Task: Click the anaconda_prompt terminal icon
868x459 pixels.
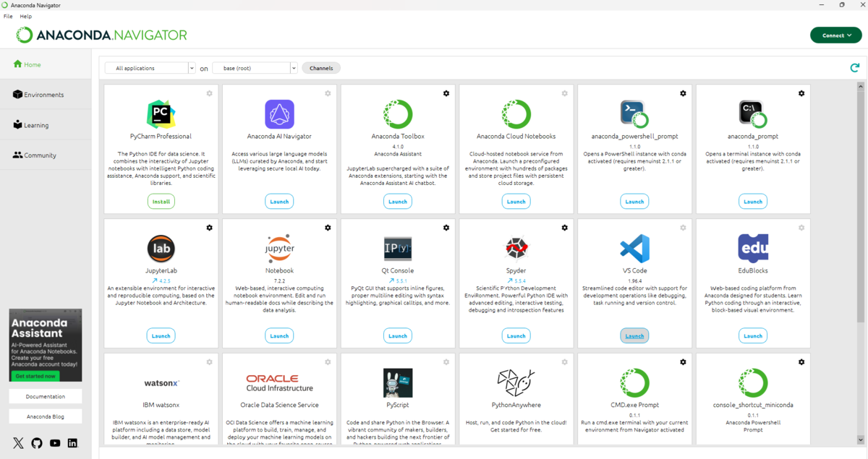Action: [753, 114]
